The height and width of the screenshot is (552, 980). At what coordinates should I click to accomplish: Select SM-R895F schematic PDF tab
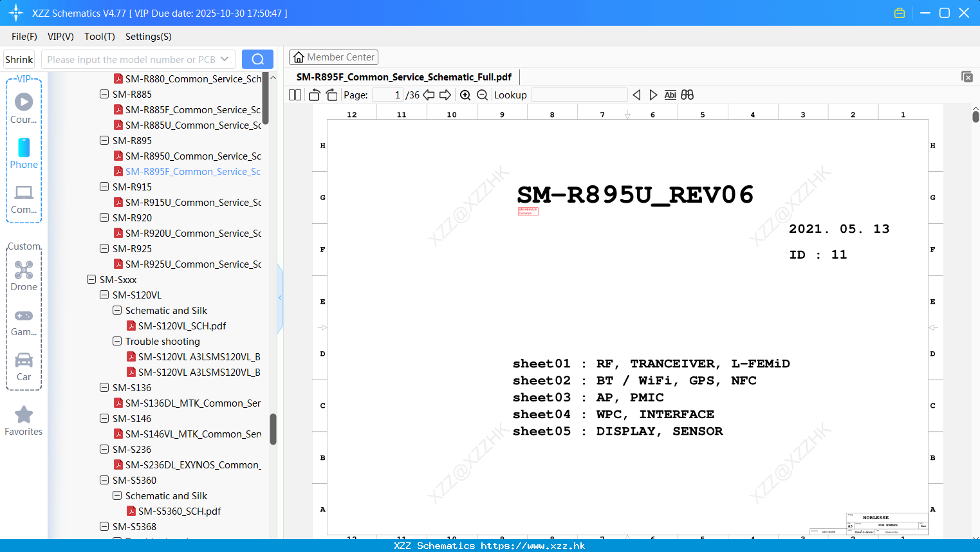coord(404,77)
